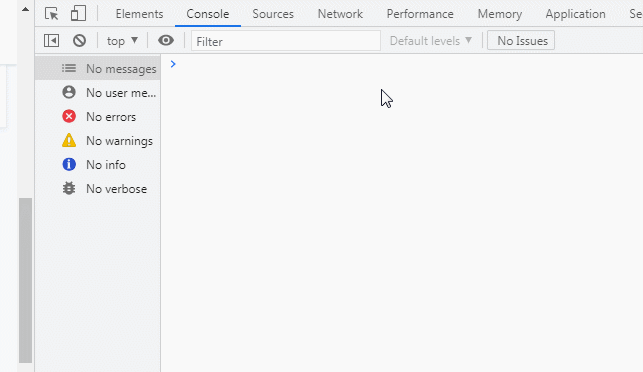Create live expression via eye icon
Image resolution: width=643 pixels, height=372 pixels.
click(x=166, y=41)
